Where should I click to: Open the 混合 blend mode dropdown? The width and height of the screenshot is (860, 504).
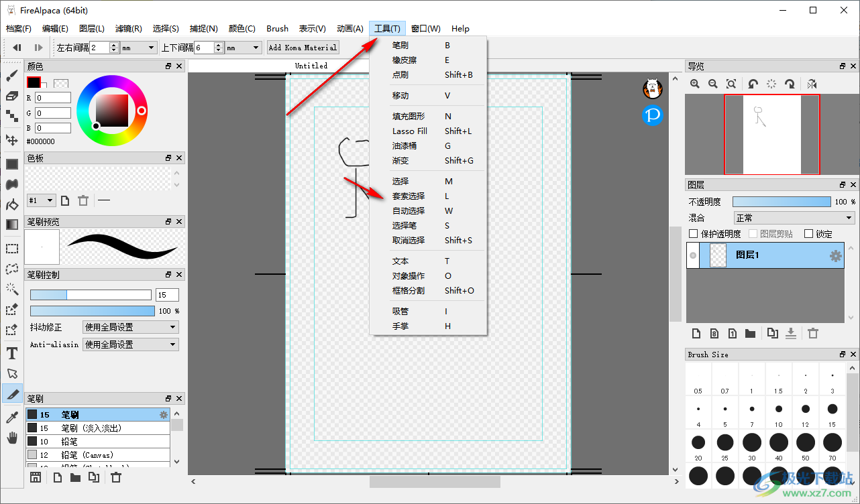[794, 218]
